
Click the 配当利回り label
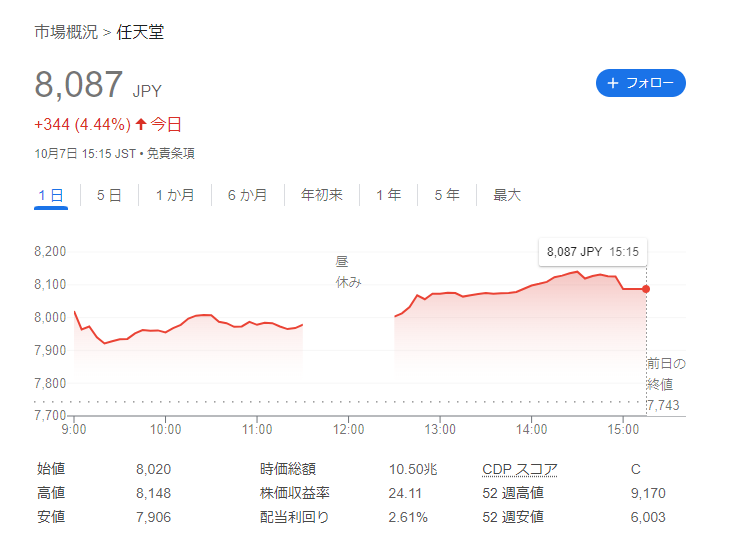(295, 517)
